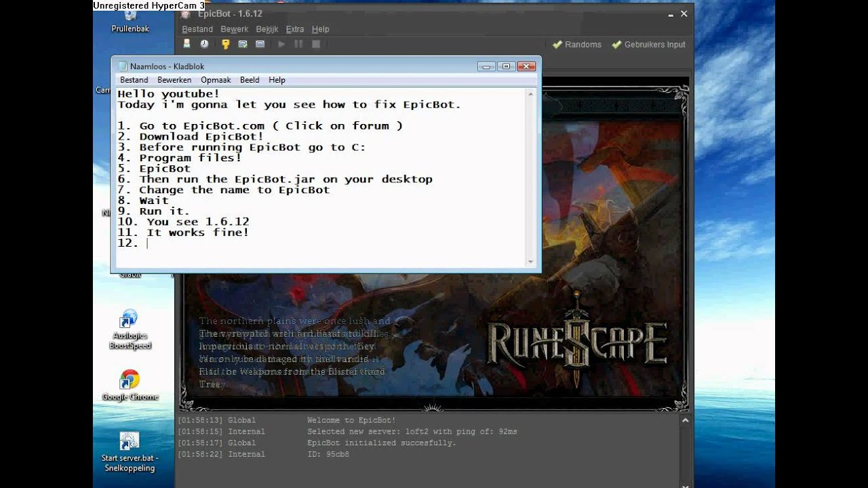Click the play script icon in EpicBot toolbar
868x488 pixels.
point(281,44)
